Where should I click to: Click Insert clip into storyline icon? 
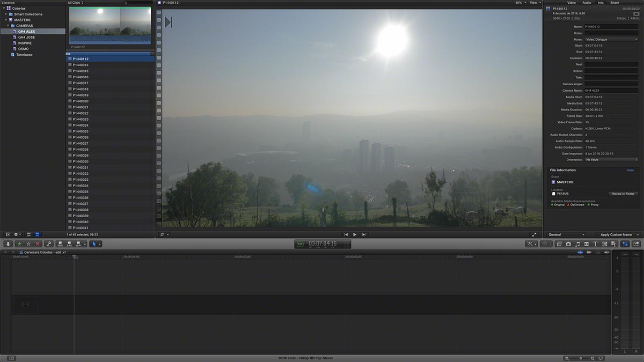coord(69,244)
